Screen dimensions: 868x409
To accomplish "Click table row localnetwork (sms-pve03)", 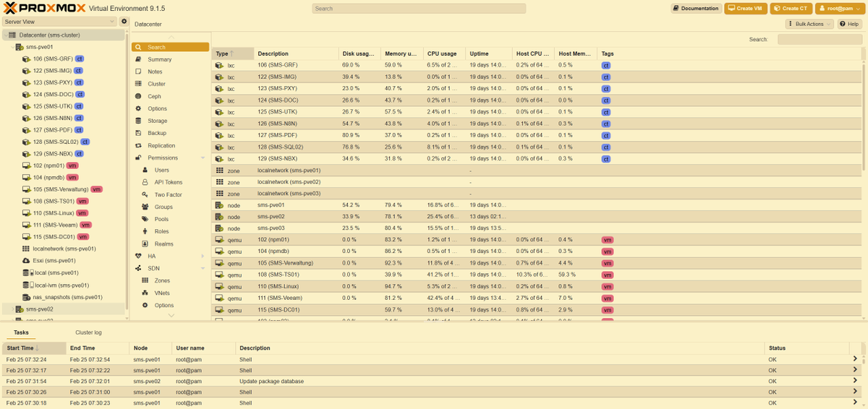I will click(537, 194).
